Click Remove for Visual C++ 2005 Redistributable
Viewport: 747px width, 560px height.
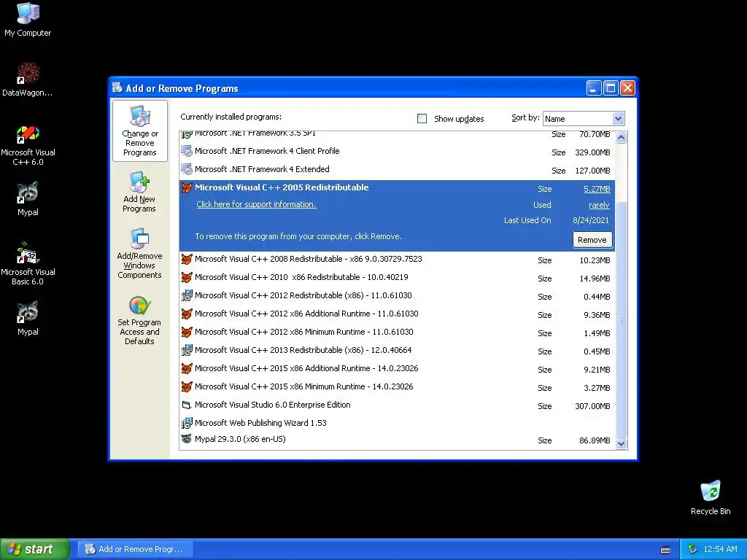click(592, 240)
